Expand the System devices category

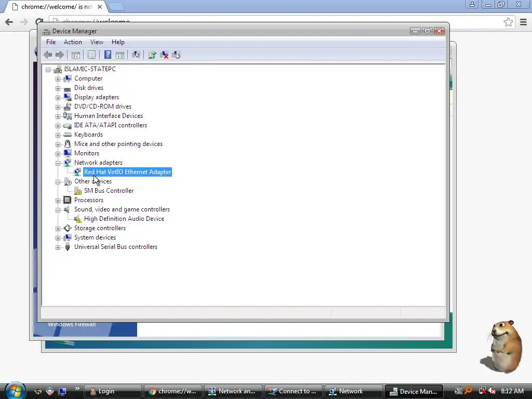(x=58, y=238)
